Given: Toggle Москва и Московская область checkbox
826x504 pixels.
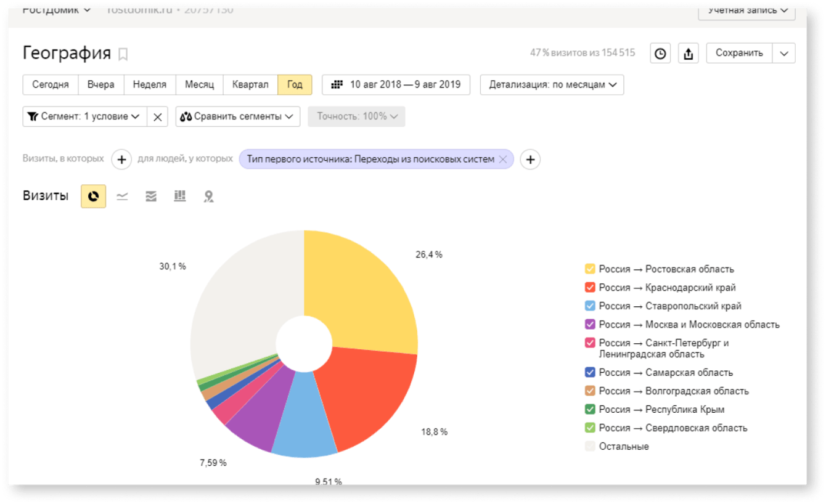Looking at the screenshot, I should (x=590, y=324).
